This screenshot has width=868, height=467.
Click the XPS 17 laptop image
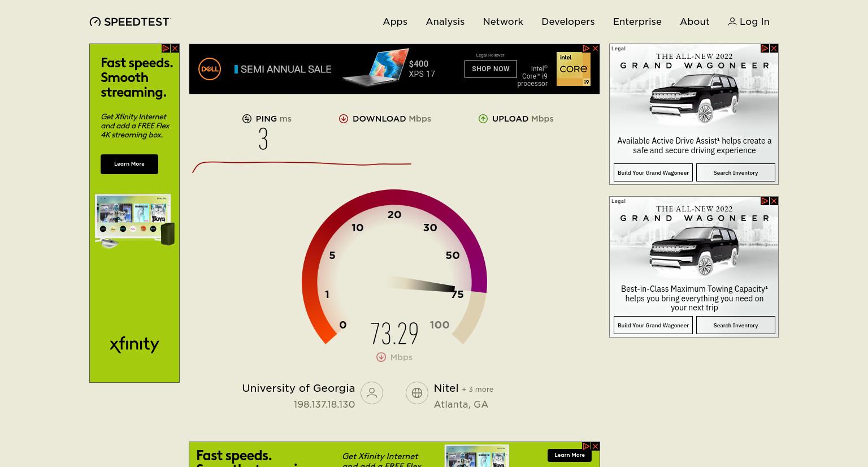(375, 68)
